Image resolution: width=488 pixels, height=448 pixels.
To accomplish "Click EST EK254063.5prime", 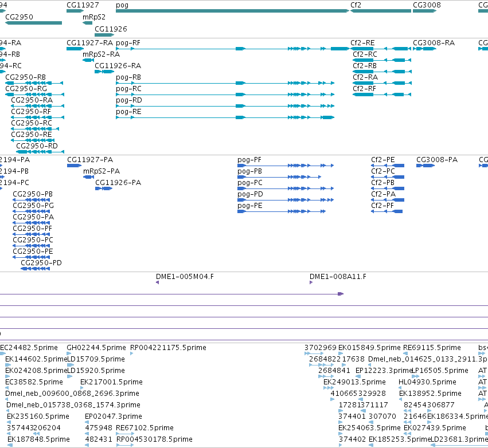I will [x=341, y=433].
